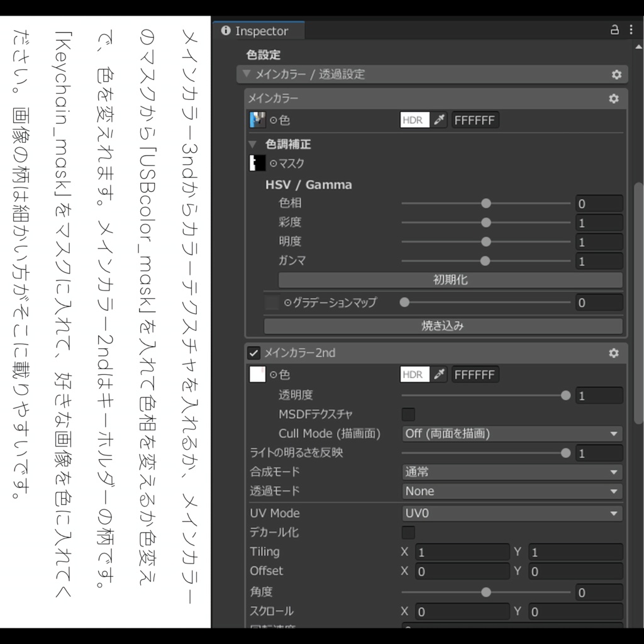Disable the メインカラー2nd checkbox

pyautogui.click(x=253, y=353)
